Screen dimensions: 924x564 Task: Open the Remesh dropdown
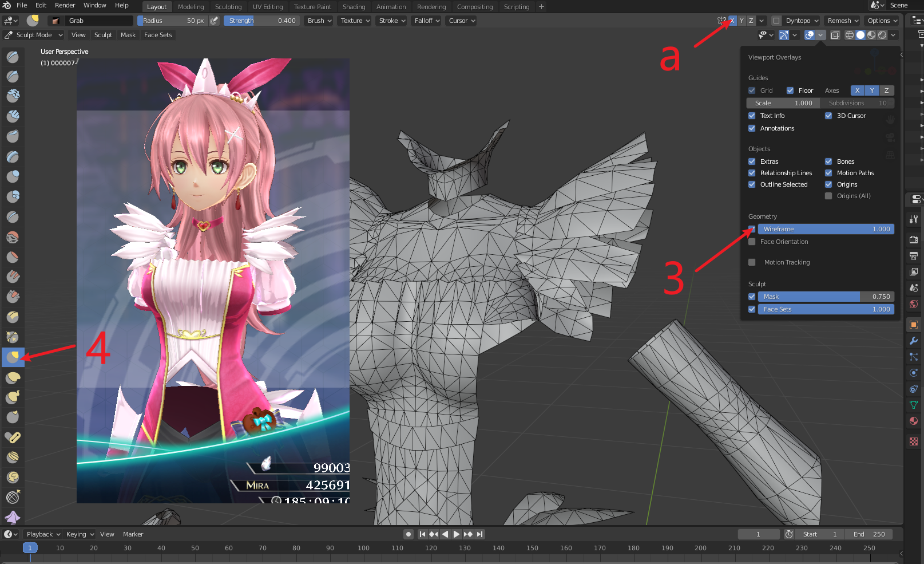pos(843,21)
